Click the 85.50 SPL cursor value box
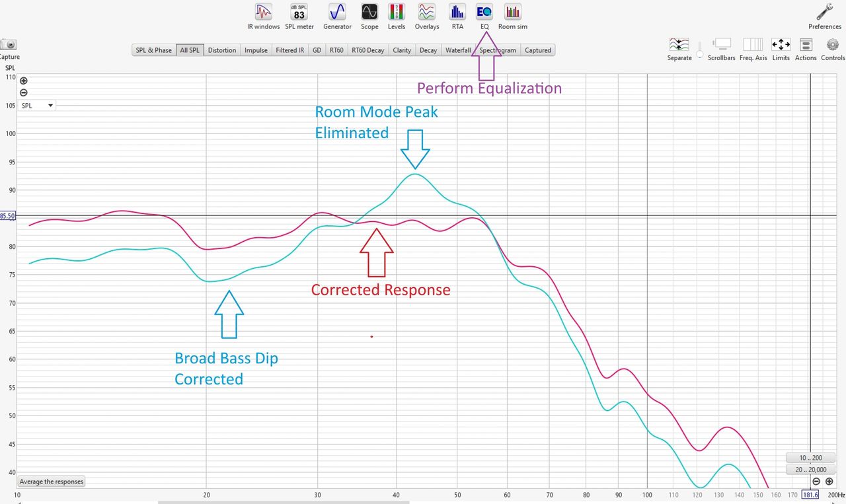This screenshot has width=846, height=504. pyautogui.click(x=8, y=216)
